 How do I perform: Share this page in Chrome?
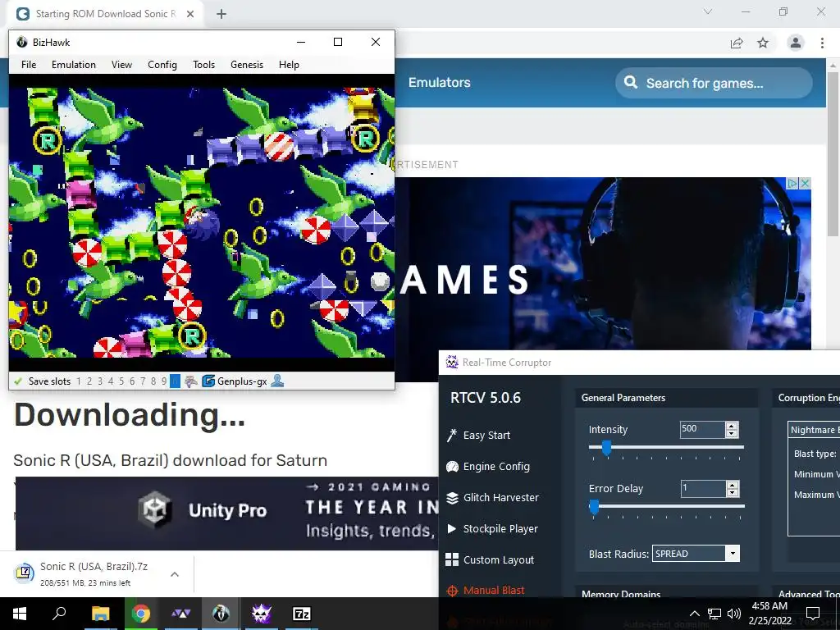737,43
